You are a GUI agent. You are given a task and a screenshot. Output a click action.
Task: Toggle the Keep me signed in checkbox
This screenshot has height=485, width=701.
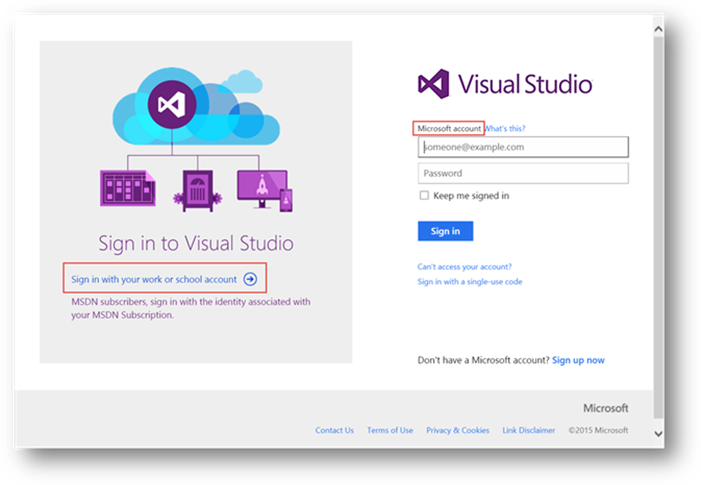tap(424, 196)
